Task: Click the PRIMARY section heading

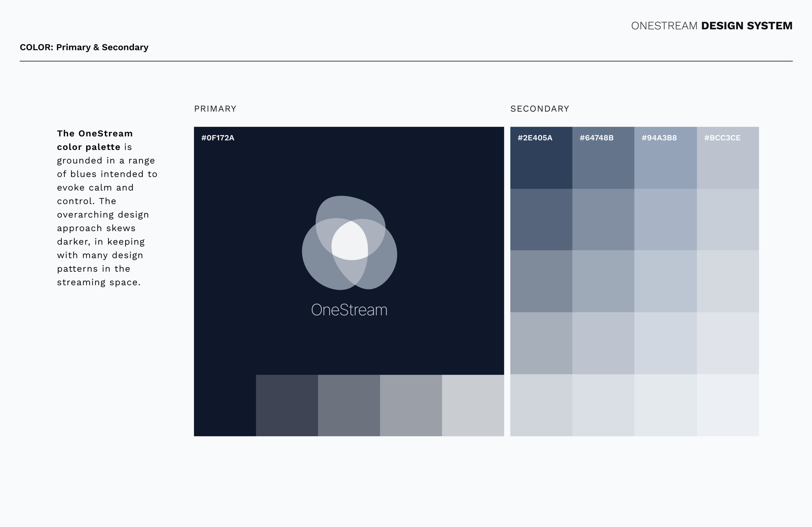Action: click(215, 109)
